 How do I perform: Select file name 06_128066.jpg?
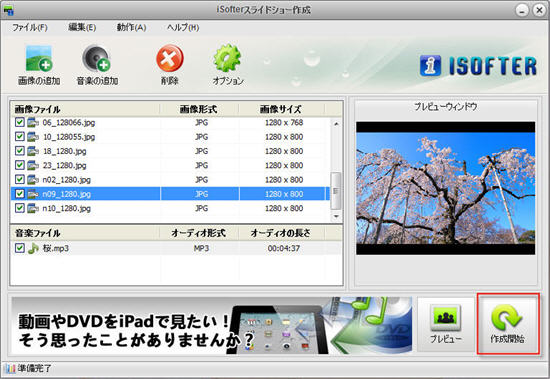pos(69,122)
